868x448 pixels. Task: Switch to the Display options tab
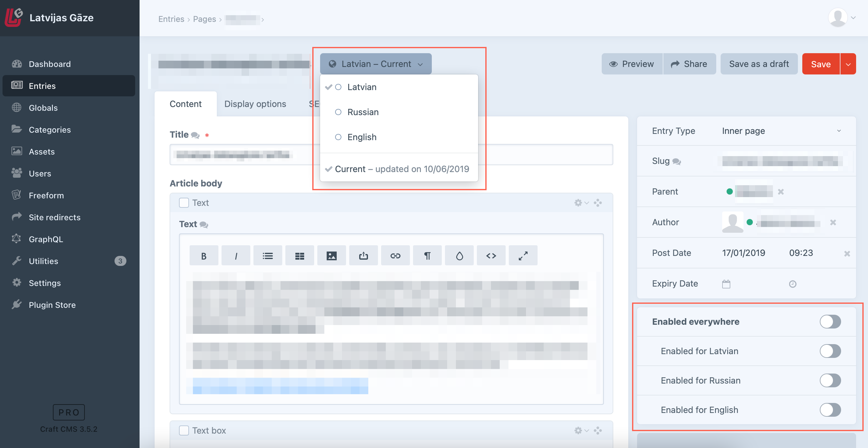point(255,104)
